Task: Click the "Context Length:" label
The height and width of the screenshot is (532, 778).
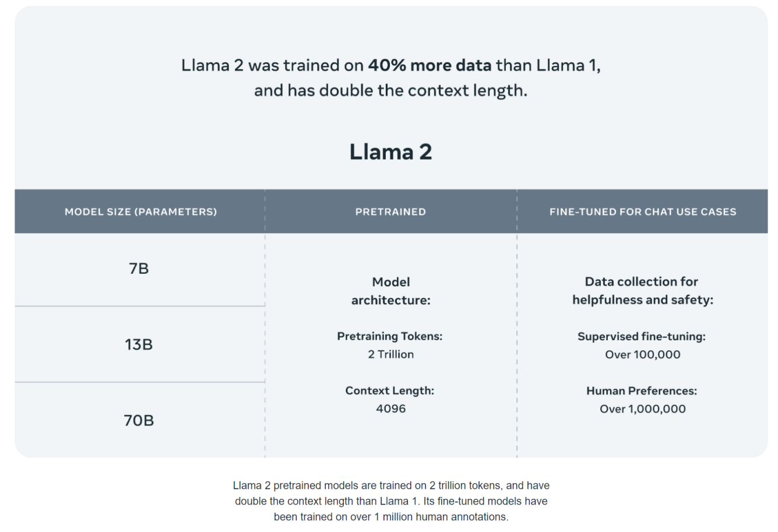Action: [x=389, y=390]
